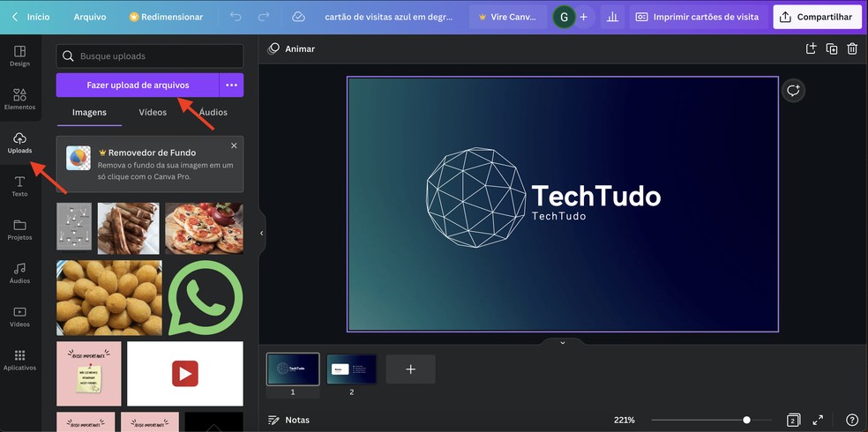
Task: Select the gray diagram image upload
Action: pos(74,227)
